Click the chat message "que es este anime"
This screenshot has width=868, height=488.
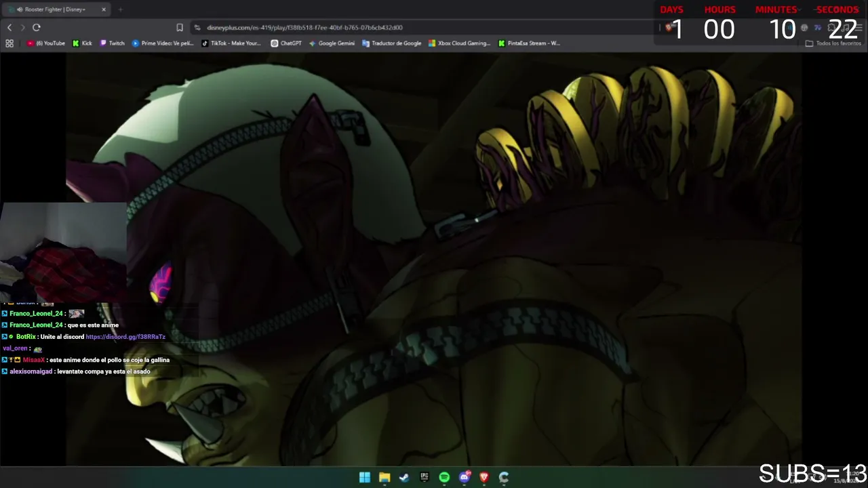click(x=93, y=325)
